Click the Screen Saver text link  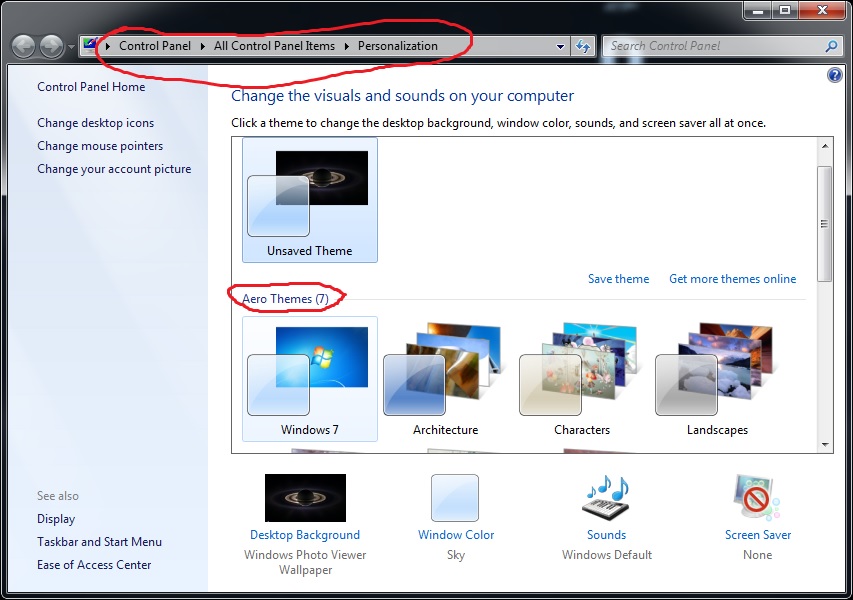758,535
